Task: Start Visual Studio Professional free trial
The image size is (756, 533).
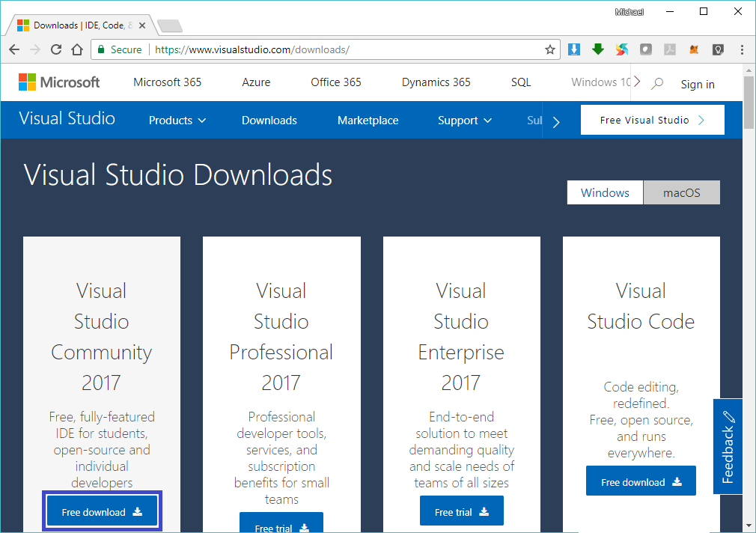Action: (281, 523)
